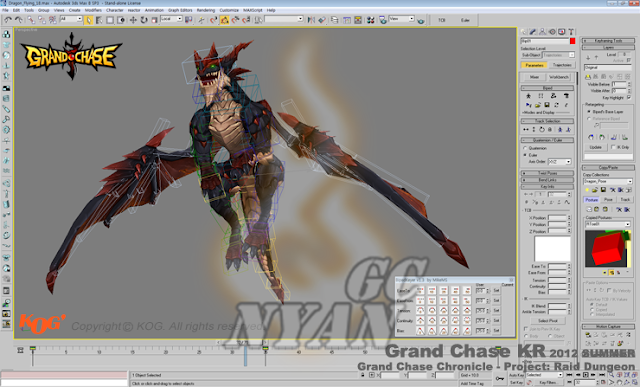Click the Redo arrow in the main toolbar
Viewport: 640px width, 387px height.
[x=19, y=20]
